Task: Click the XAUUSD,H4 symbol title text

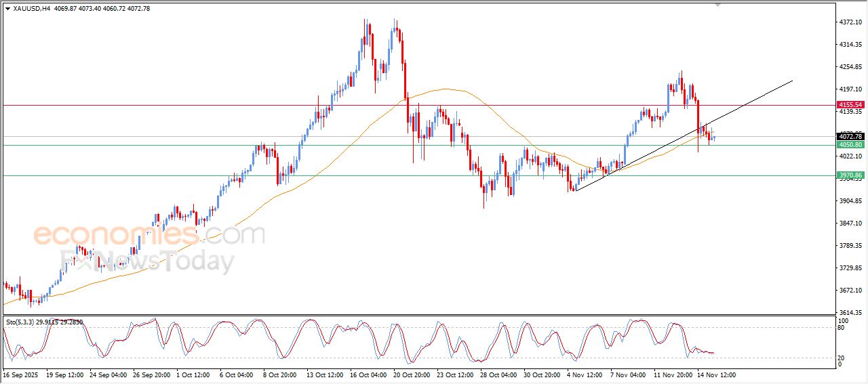Action: click(31, 9)
